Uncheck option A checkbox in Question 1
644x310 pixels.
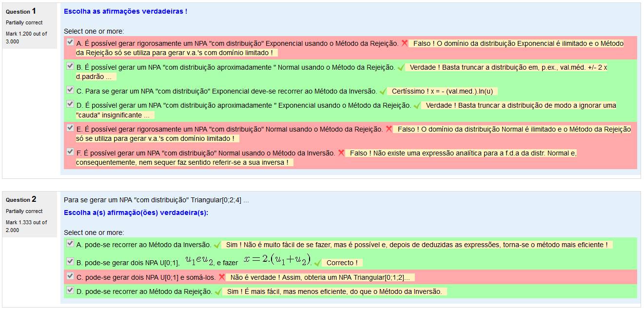coord(70,42)
